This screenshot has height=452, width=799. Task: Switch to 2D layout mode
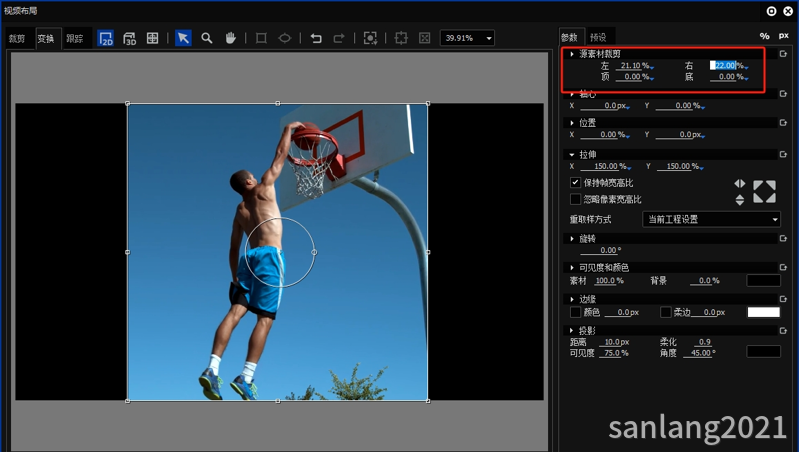click(106, 38)
